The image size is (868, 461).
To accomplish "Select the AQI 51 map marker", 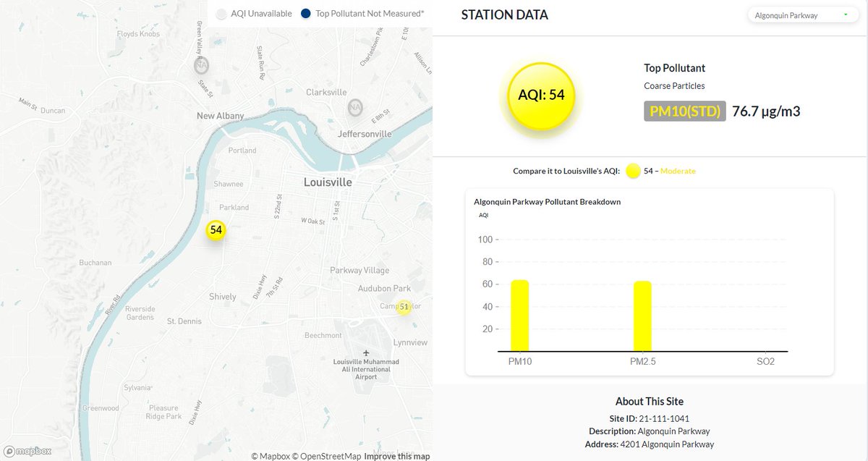I will (x=404, y=308).
